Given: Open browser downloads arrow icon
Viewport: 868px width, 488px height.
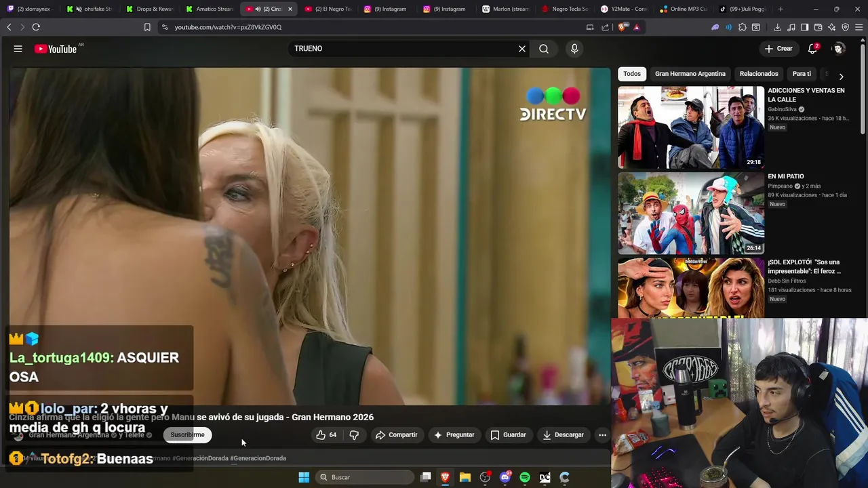Looking at the screenshot, I should (777, 27).
